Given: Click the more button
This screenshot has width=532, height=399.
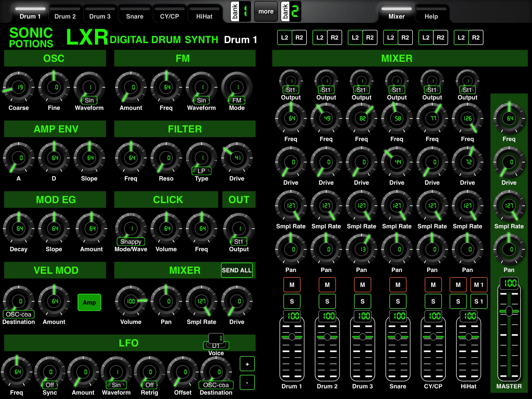Looking at the screenshot, I should pyautogui.click(x=266, y=11).
